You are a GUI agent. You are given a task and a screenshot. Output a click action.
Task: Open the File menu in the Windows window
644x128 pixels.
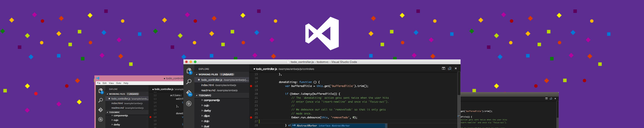(x=99, y=83)
